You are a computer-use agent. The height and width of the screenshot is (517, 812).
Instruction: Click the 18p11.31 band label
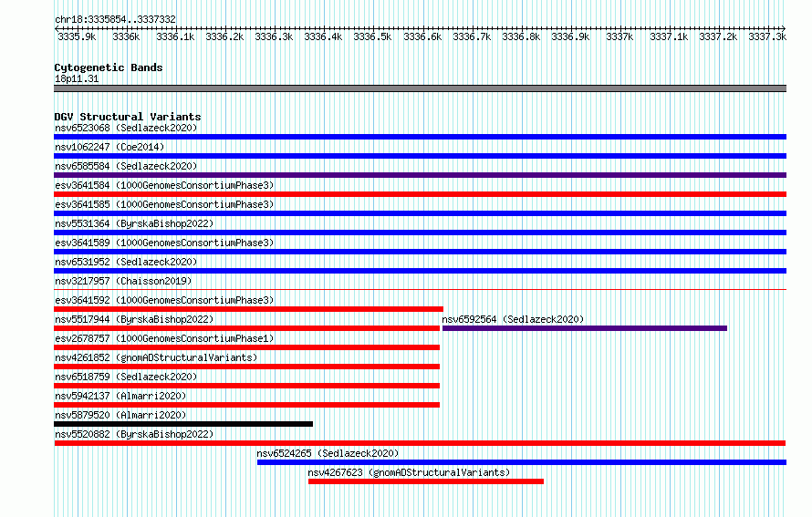pos(77,79)
